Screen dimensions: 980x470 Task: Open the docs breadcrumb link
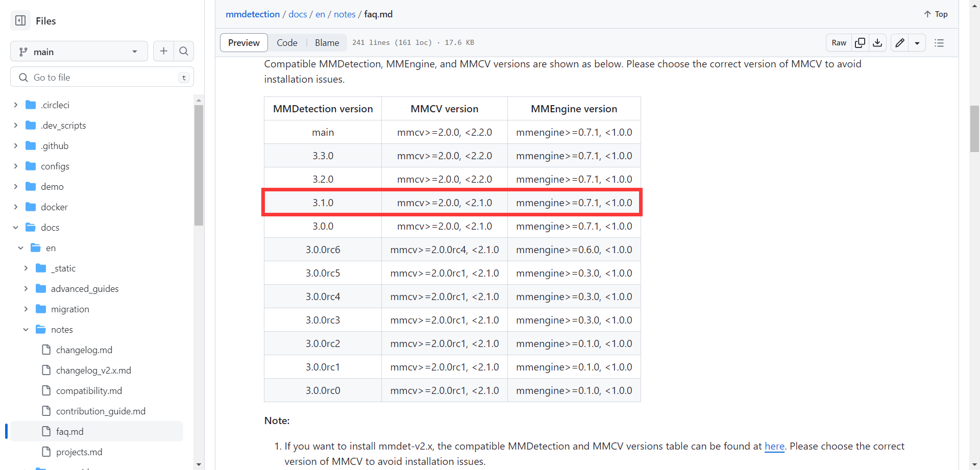pos(298,14)
